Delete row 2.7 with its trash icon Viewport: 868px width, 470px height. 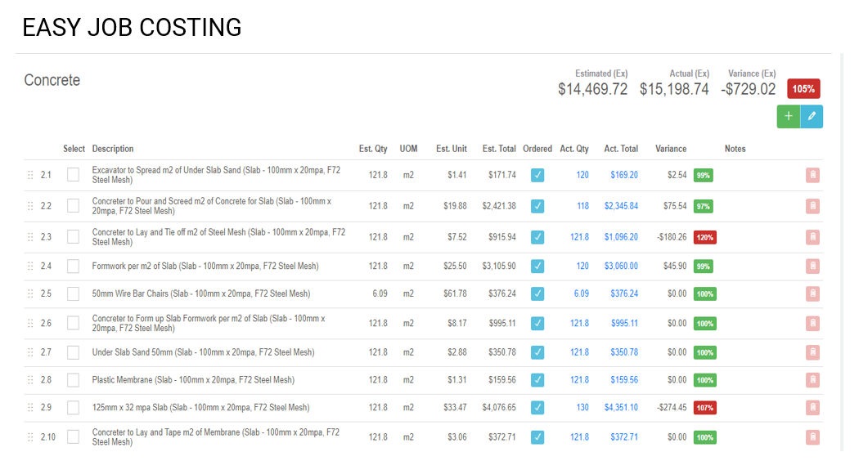click(x=812, y=352)
